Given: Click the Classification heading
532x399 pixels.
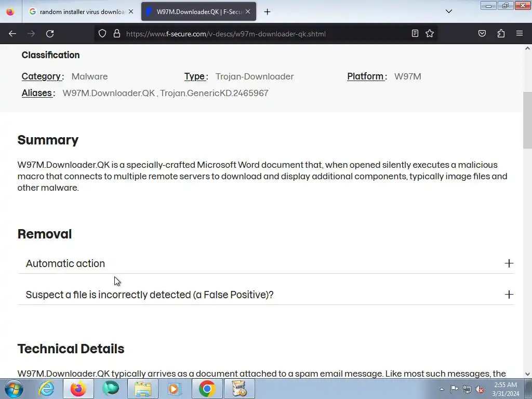Looking at the screenshot, I should coord(50,55).
